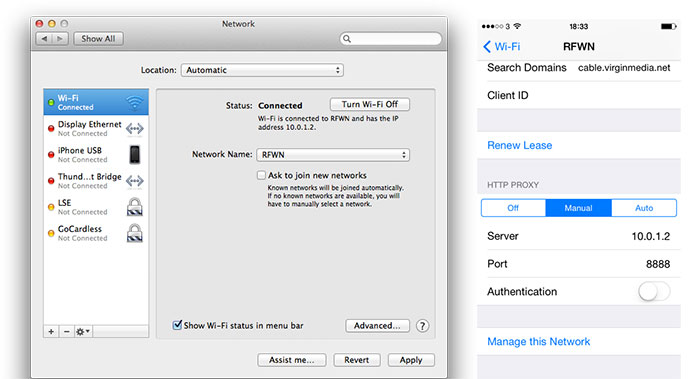
Task: Open the Location dropdown set to Automatic
Action: 262,70
